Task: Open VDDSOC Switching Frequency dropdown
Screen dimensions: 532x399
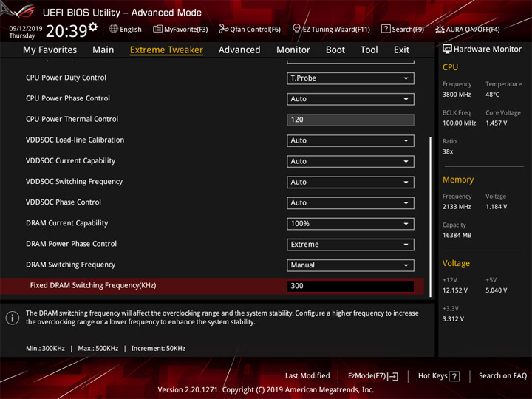Action: [350, 183]
